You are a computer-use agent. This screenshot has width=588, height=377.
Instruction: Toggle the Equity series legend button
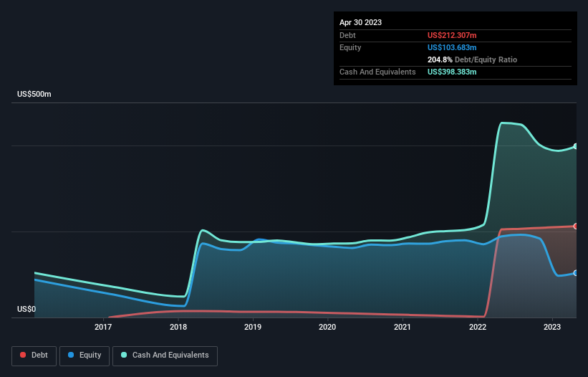85,355
